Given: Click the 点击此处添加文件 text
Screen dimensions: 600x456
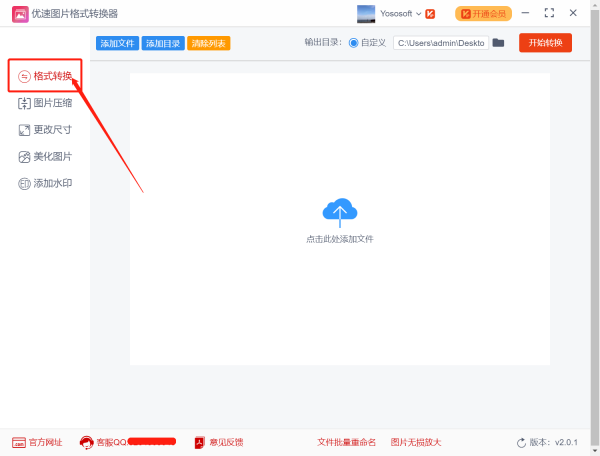Looking at the screenshot, I should 340,239.
